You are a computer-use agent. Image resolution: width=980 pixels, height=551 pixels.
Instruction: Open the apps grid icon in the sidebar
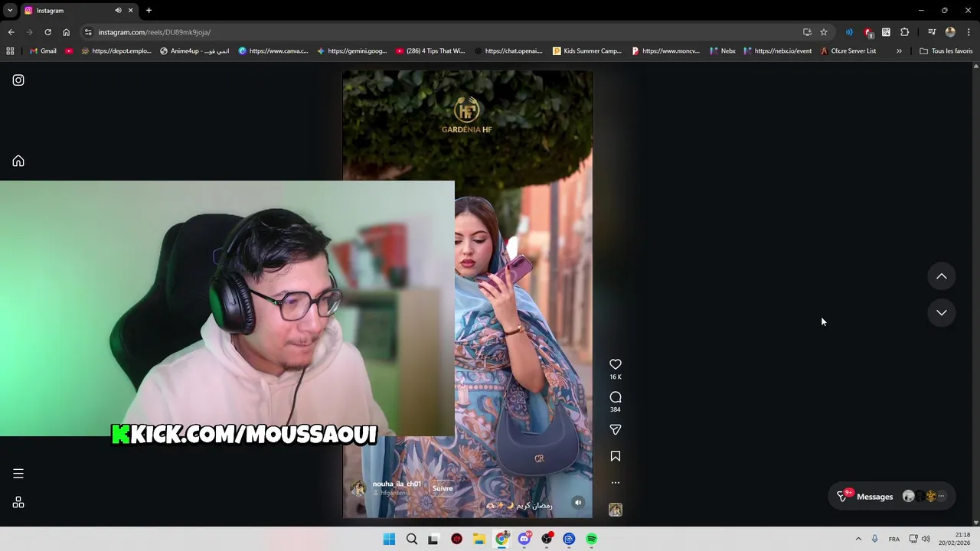pyautogui.click(x=18, y=503)
